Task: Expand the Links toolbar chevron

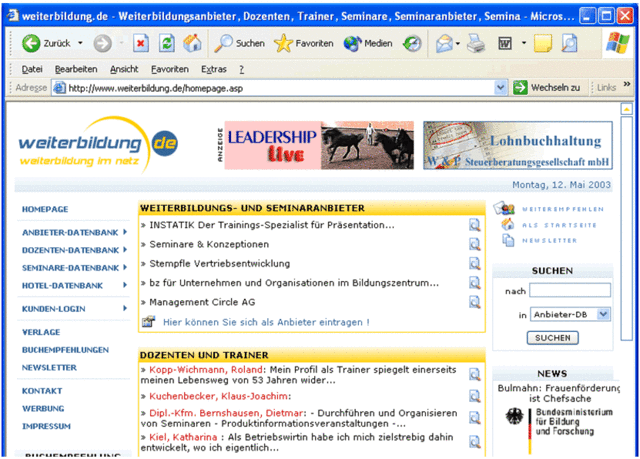Action: tap(627, 84)
